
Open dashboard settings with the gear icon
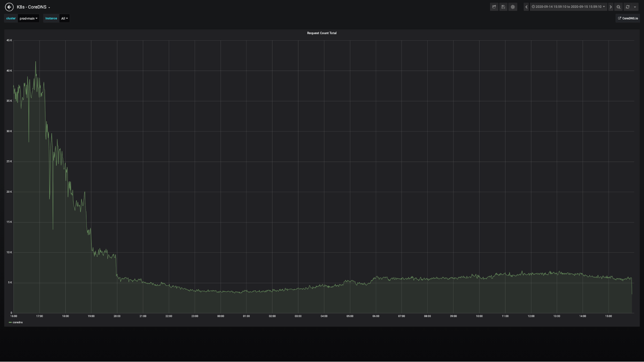tap(513, 7)
